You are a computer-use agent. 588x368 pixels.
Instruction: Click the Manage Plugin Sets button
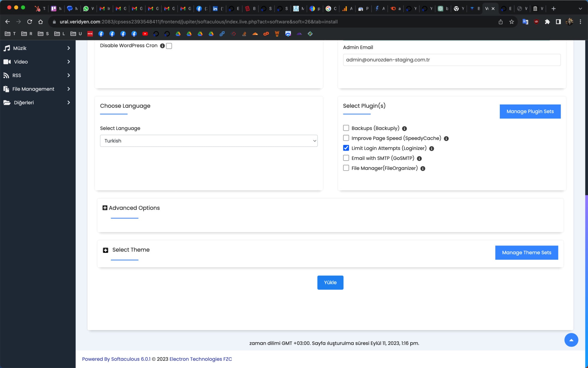click(530, 112)
